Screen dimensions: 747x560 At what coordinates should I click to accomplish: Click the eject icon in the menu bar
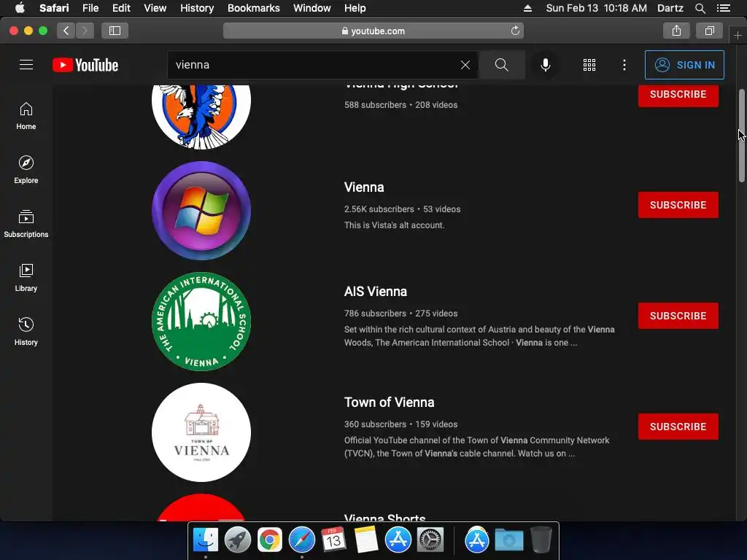point(527,8)
